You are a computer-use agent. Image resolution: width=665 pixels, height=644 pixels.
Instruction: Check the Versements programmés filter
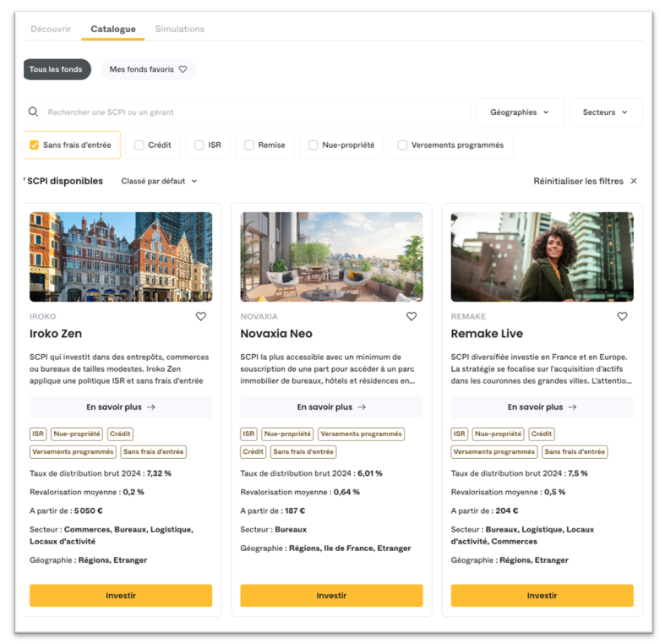pos(402,145)
